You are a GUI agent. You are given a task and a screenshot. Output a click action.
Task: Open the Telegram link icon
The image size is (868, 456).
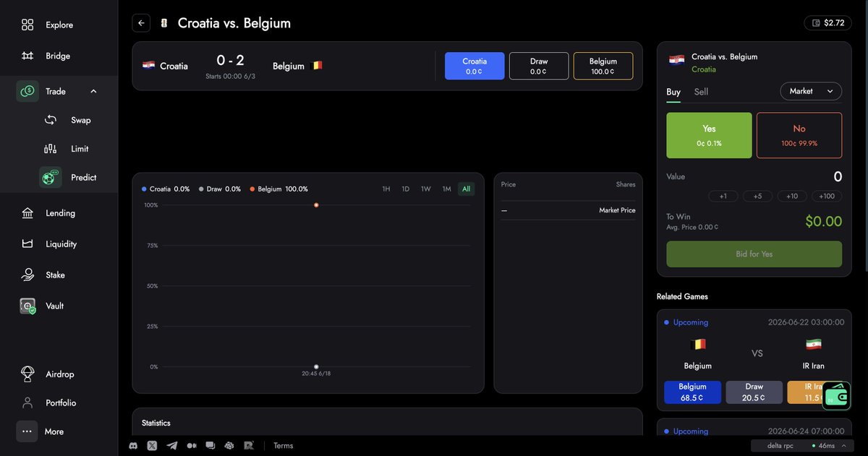click(x=171, y=446)
